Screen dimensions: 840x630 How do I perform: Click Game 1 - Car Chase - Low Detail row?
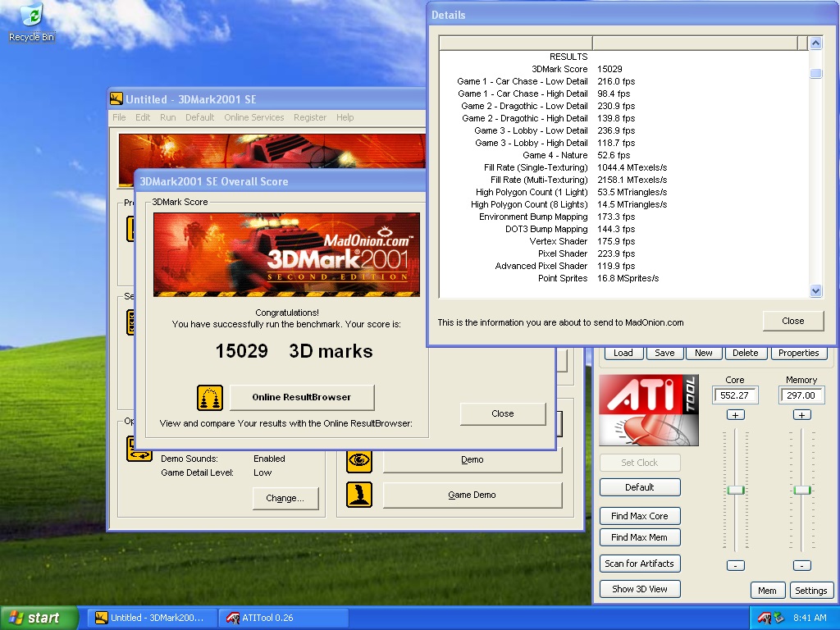point(623,81)
